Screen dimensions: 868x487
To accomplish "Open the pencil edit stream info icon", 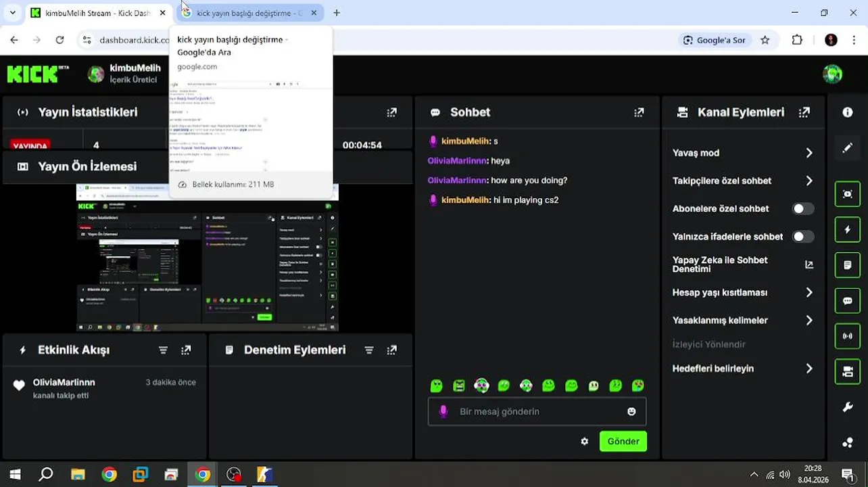I will (848, 147).
